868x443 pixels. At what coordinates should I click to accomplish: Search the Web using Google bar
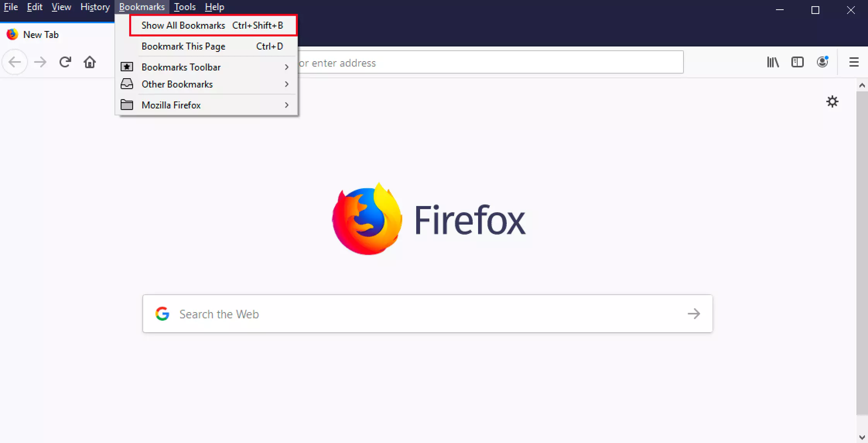pos(427,314)
